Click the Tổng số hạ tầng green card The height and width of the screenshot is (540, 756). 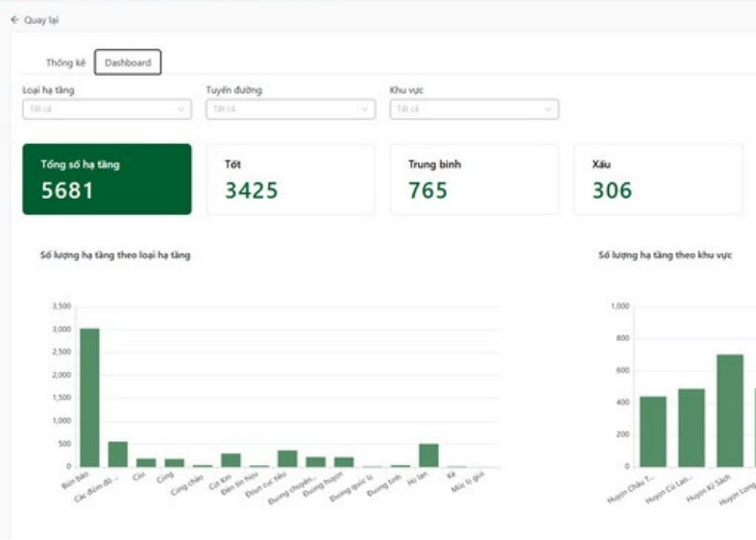pos(107,180)
